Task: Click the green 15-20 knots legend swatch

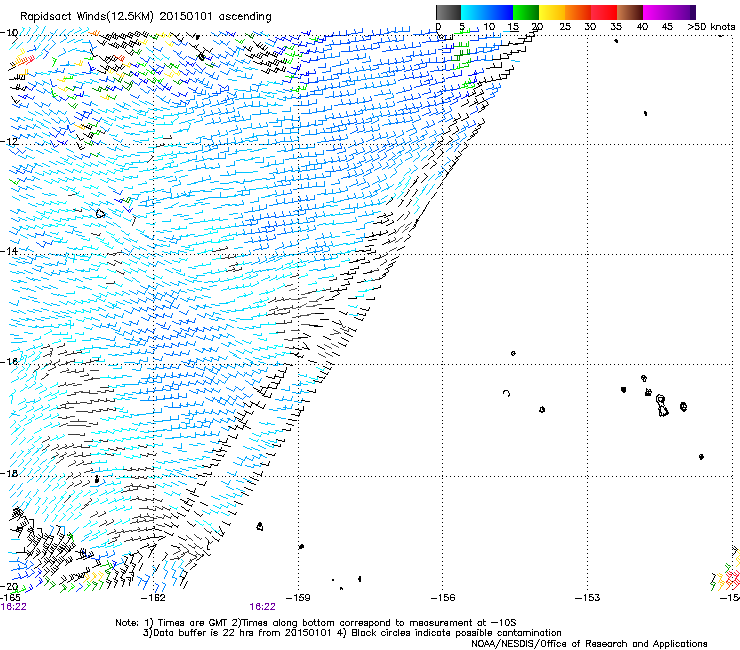Action: tap(526, 12)
